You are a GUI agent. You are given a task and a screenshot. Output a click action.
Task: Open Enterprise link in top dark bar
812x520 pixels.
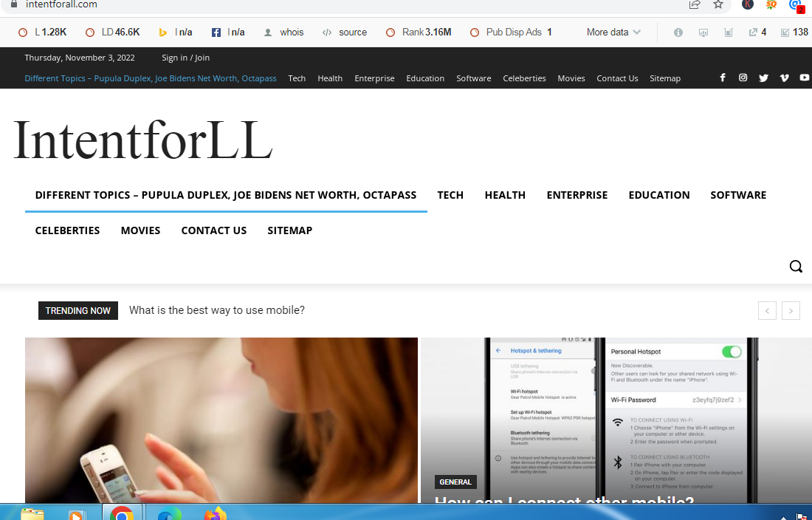(x=374, y=78)
